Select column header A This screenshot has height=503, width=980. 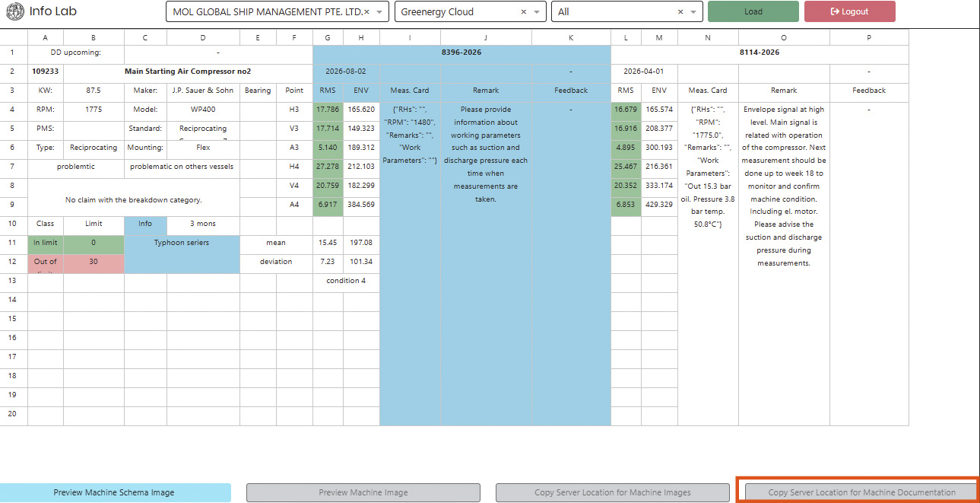tap(46, 37)
